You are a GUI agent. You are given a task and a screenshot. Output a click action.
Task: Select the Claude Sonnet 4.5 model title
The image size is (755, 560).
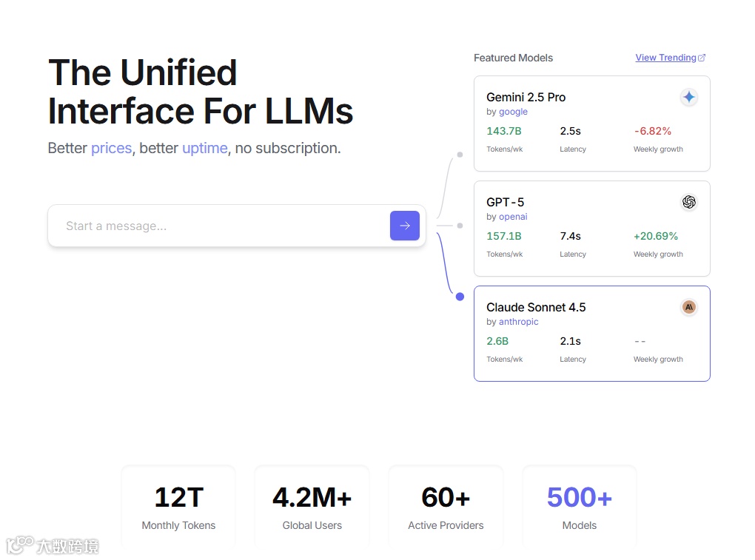[x=536, y=307]
